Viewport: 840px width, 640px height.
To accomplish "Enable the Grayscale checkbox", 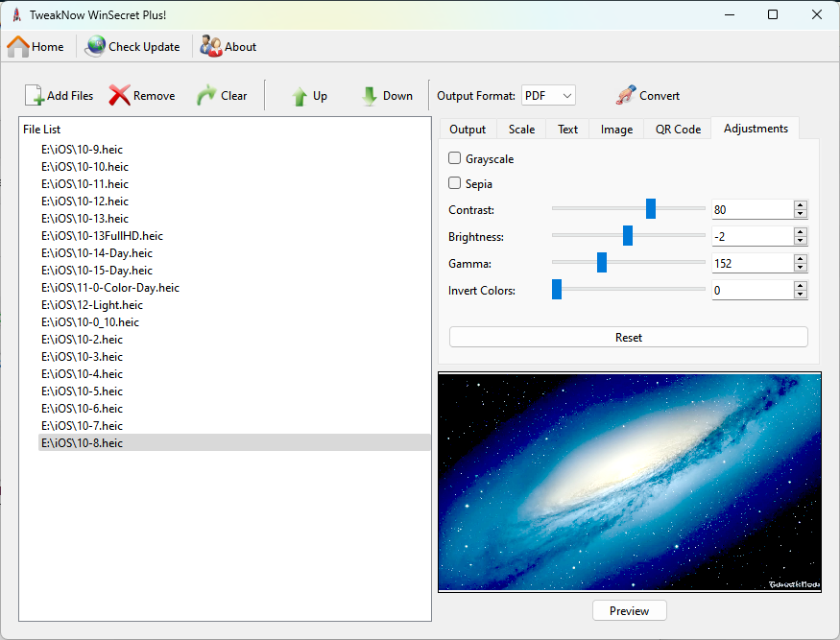I will (x=454, y=158).
